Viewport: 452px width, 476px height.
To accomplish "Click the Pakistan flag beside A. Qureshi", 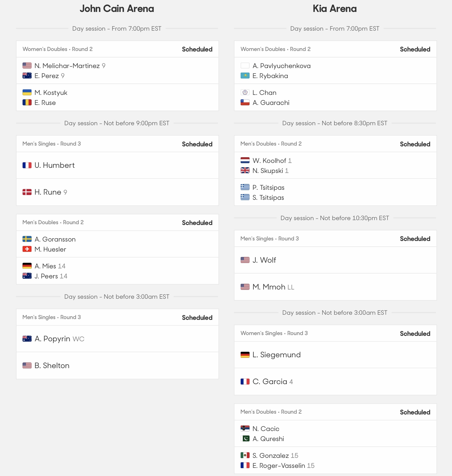I will point(245,439).
